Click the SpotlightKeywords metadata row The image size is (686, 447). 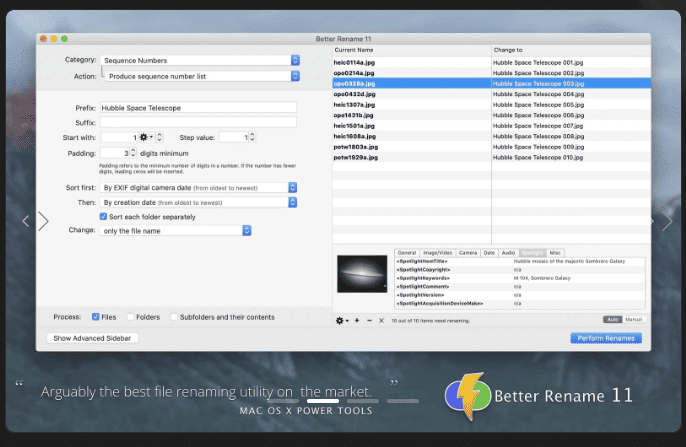click(520, 278)
